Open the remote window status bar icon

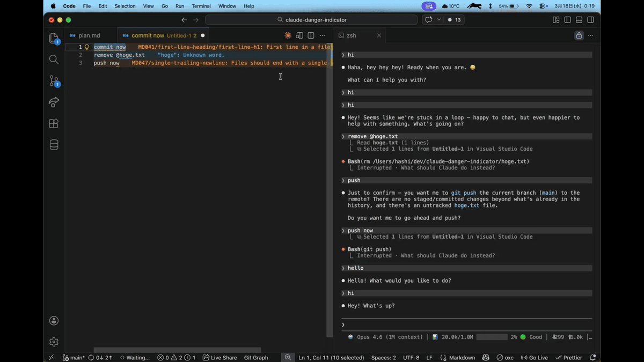point(52,357)
